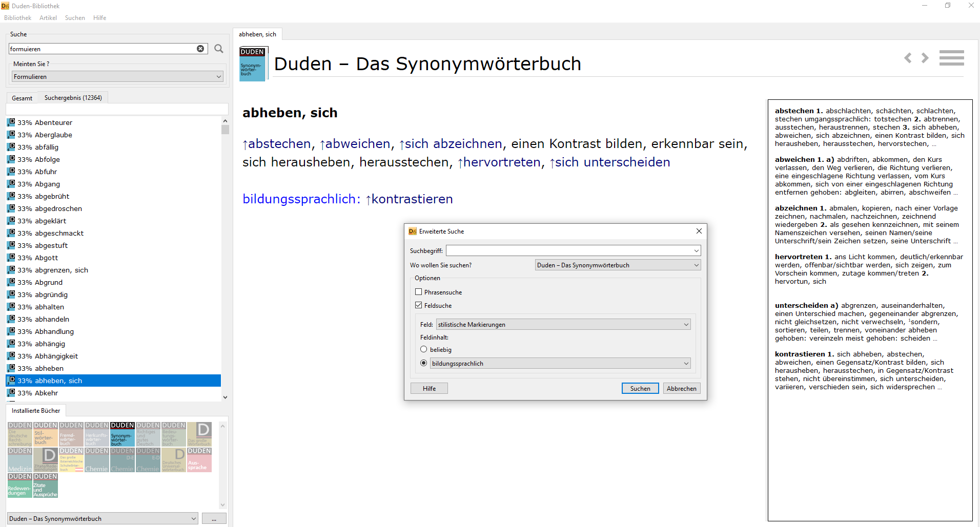Select the Redewendungen book
The image size is (980, 527).
tap(20, 485)
